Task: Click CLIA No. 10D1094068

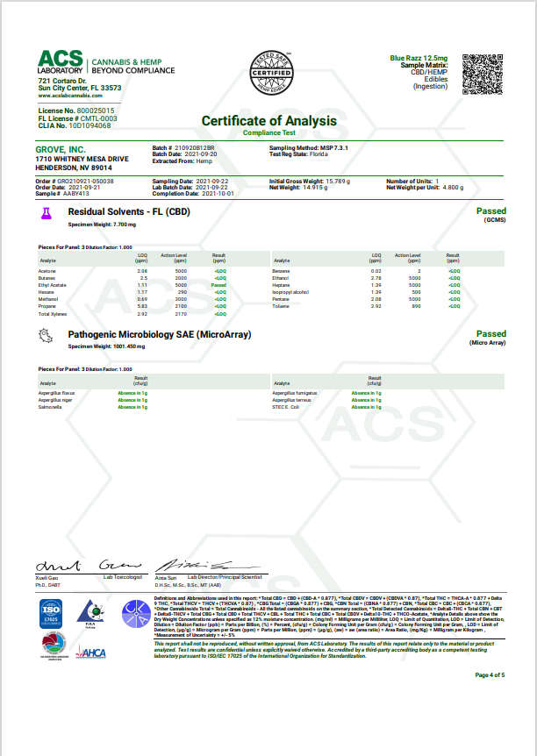Action: [x=75, y=125]
